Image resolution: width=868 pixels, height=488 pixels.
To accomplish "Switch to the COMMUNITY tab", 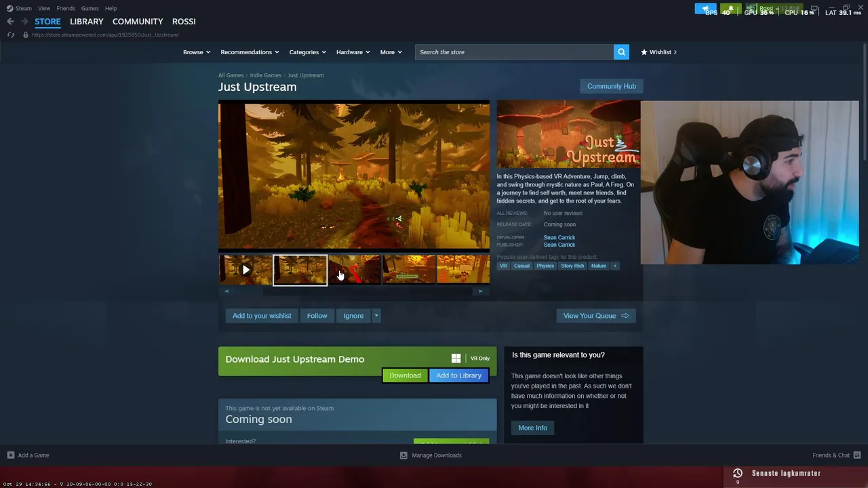I will point(138,22).
